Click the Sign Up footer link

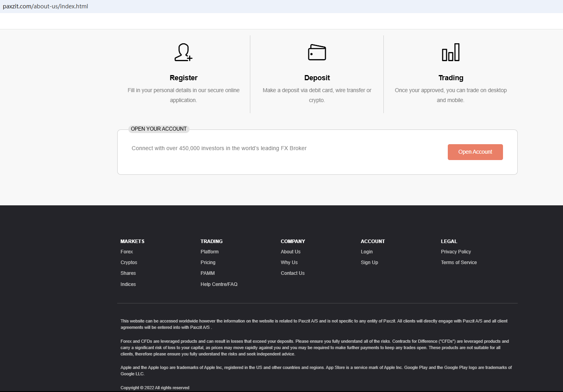[x=369, y=263]
